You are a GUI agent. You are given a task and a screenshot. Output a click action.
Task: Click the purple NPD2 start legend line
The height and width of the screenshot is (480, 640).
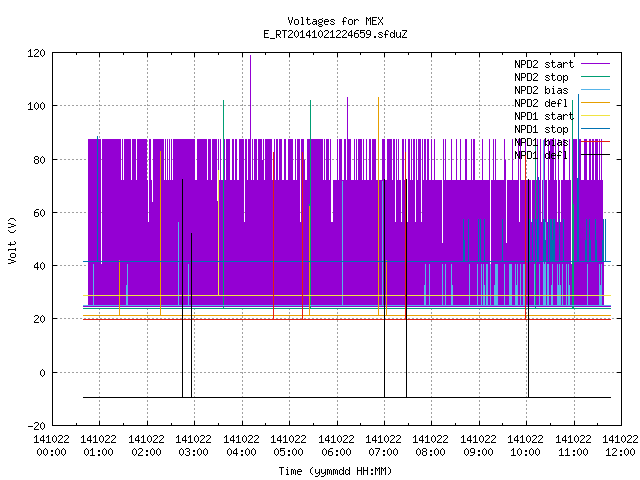tap(596, 64)
